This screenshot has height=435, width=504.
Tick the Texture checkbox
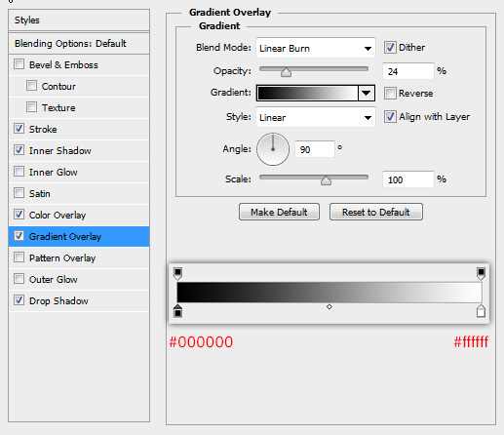click(31, 107)
